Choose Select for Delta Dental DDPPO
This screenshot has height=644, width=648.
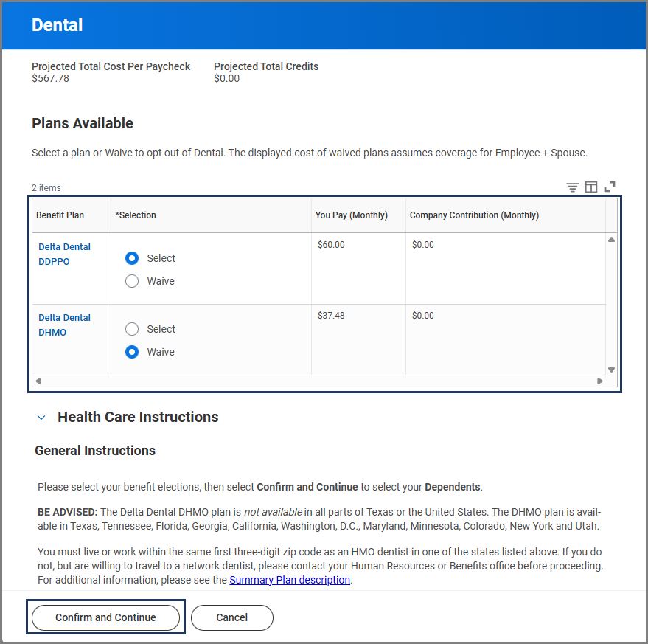pos(132,258)
